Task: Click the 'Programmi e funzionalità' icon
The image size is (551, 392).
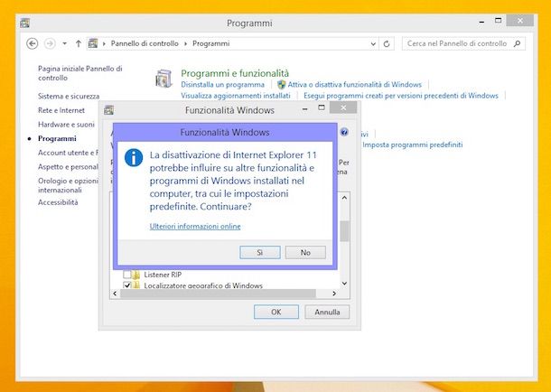Action: click(163, 79)
